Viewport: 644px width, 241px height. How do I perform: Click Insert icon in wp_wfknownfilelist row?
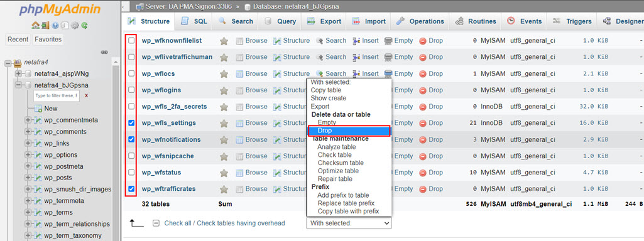(x=356, y=41)
